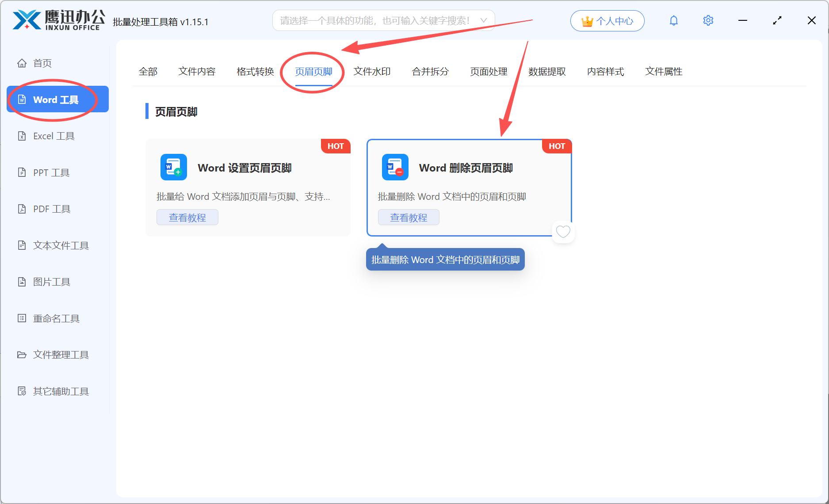
Task: Open 重命名工具 in the sidebar
Action: [57, 318]
